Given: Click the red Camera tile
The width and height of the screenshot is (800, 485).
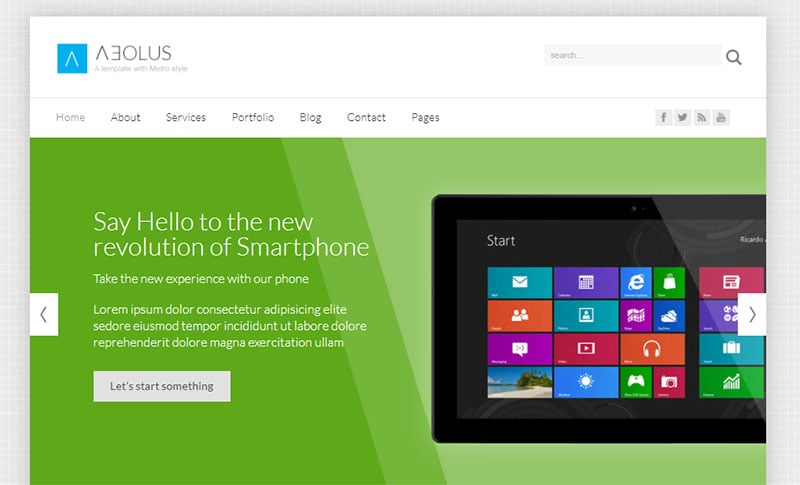Looking at the screenshot, I should coord(669,382).
